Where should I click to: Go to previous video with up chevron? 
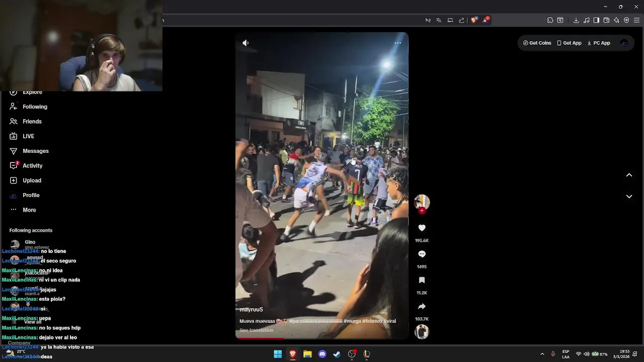(629, 175)
